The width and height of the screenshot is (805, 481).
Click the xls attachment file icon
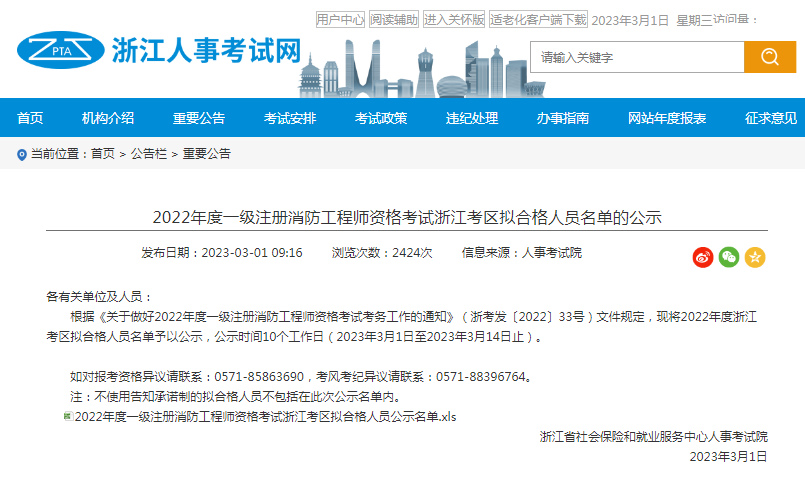(67, 415)
